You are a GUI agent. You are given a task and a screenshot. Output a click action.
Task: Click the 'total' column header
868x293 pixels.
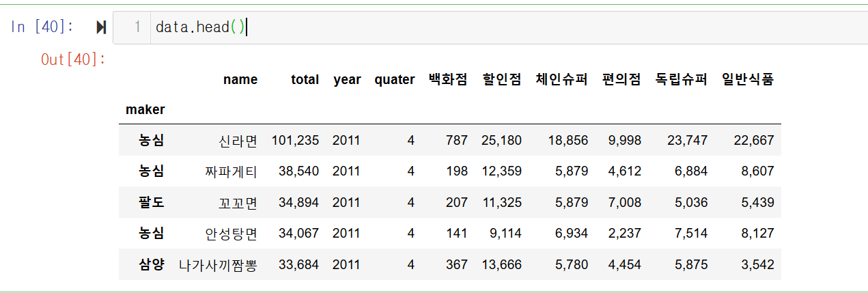pos(305,79)
